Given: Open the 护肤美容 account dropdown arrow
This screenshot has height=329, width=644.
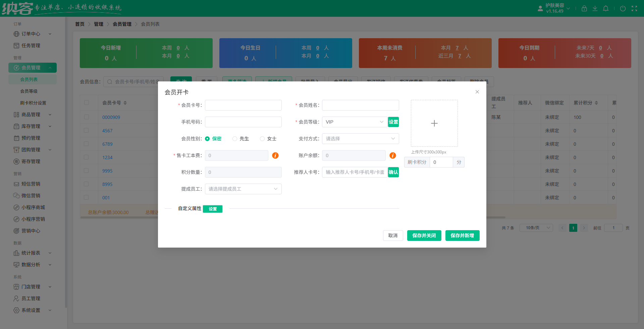Looking at the screenshot, I should [x=568, y=8].
